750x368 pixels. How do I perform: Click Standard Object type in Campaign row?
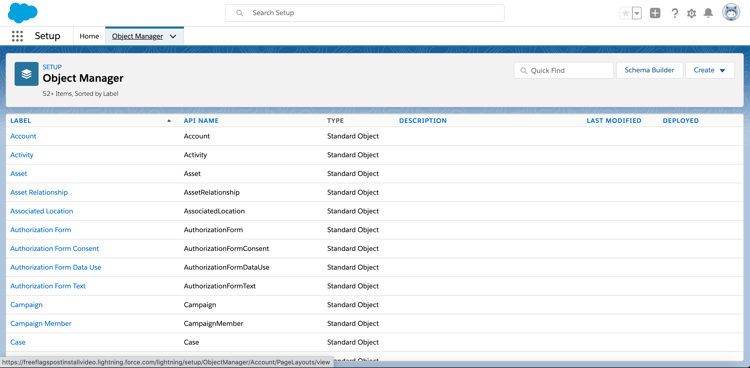click(353, 304)
